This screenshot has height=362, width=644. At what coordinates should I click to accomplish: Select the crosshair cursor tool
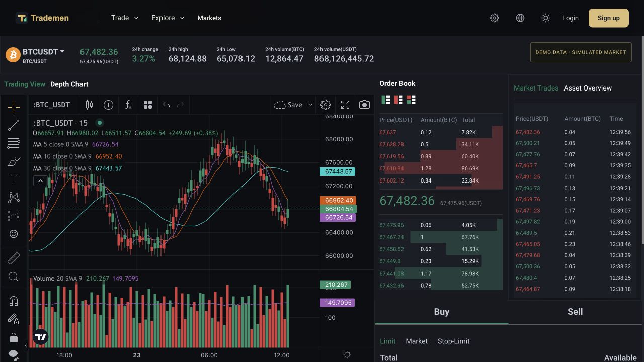coord(14,107)
